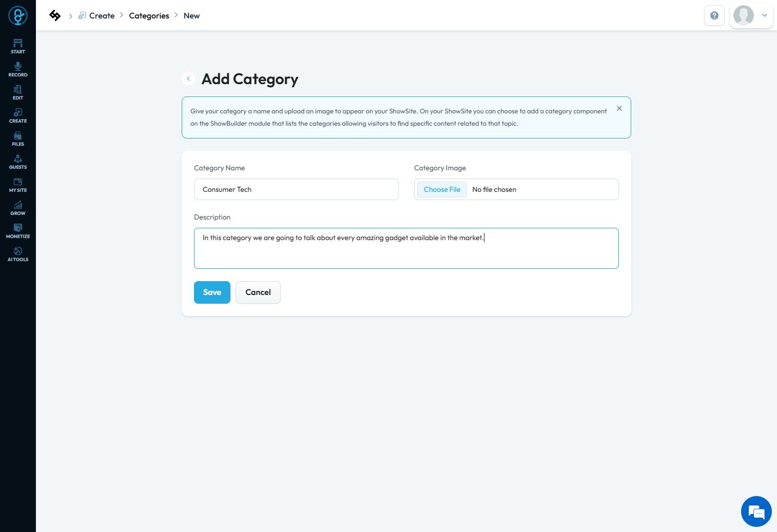Click Choose File for category image

click(442, 189)
